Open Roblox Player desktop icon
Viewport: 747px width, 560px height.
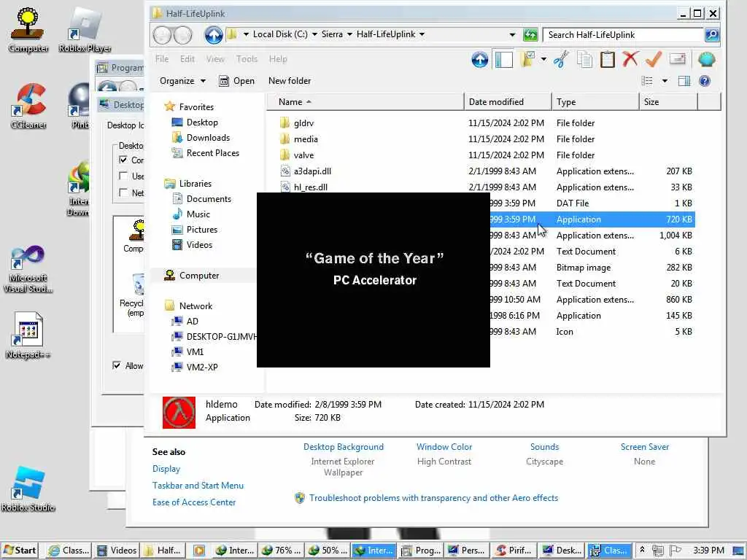point(85,29)
